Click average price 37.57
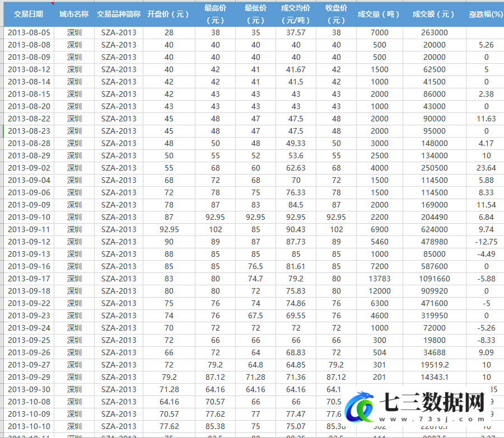This screenshot has height=438, width=504. pos(296,33)
